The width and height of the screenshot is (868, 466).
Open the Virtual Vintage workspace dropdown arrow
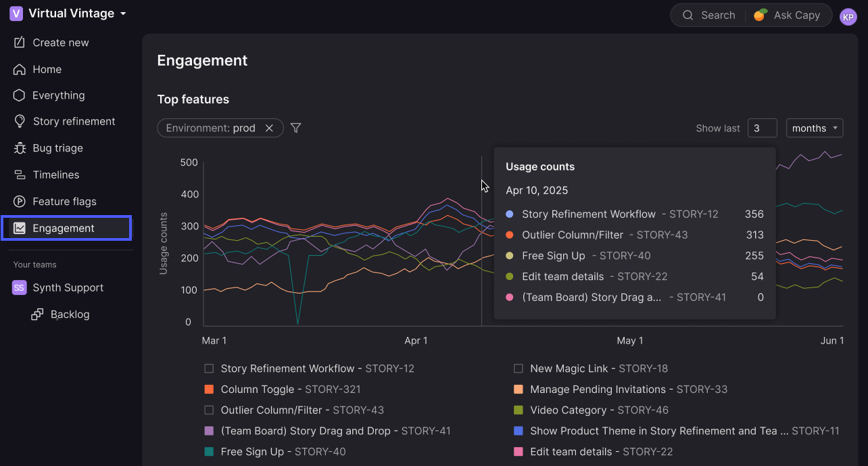click(123, 14)
